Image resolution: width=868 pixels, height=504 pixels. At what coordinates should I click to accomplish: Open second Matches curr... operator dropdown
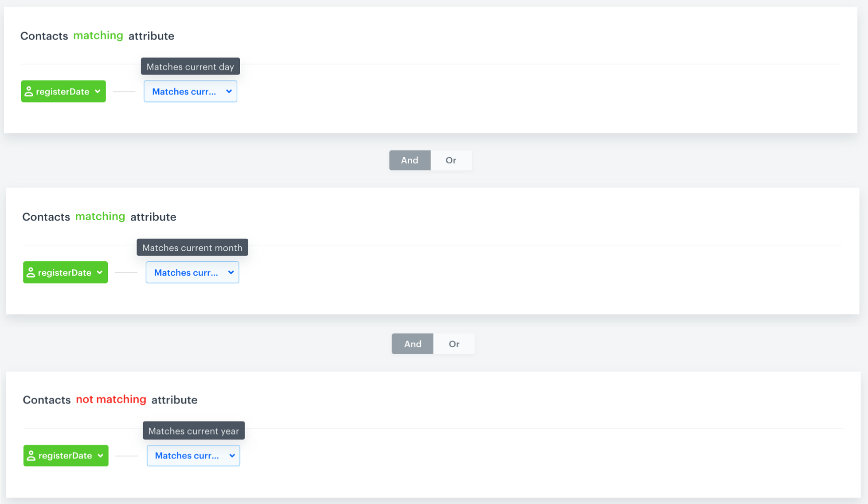(x=186, y=272)
